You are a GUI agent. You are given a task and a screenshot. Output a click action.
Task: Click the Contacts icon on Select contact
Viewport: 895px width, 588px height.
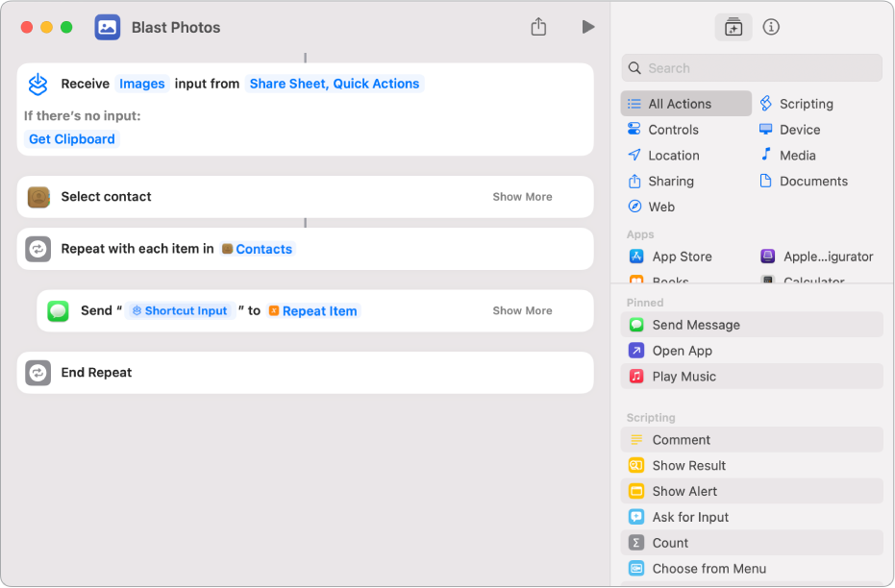[x=38, y=197]
